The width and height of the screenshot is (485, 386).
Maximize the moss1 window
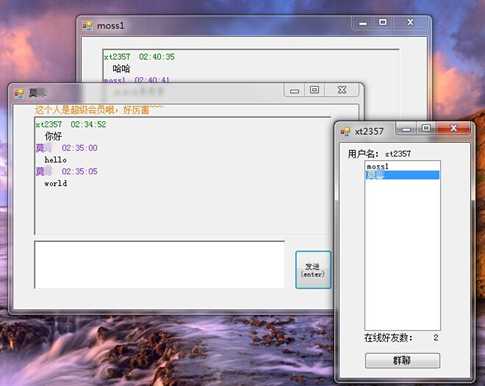click(383, 22)
